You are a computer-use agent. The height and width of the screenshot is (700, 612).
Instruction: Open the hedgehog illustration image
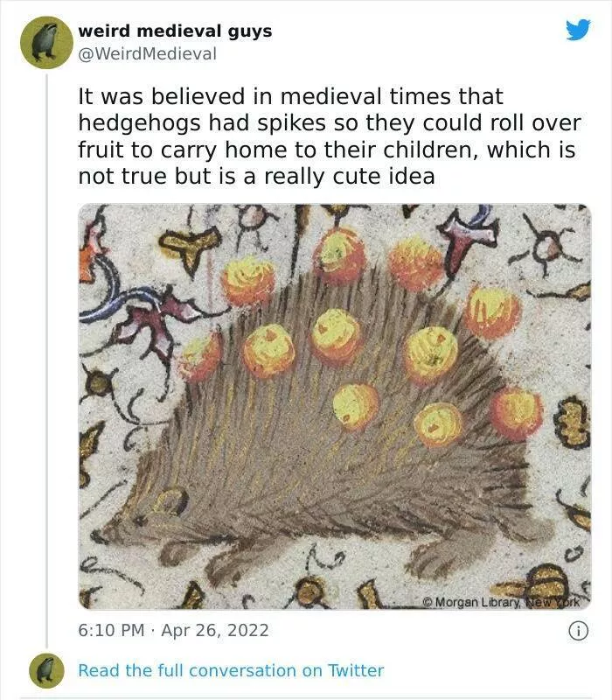pos(335,406)
